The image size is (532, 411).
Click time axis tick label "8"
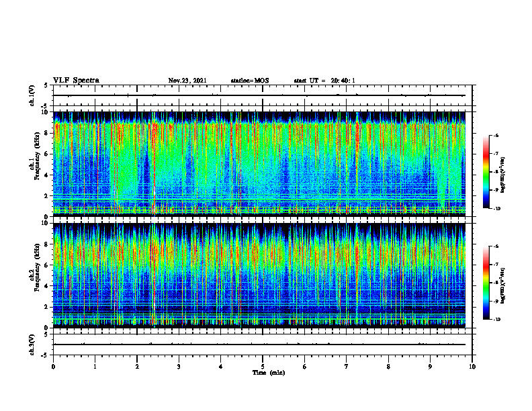[388, 367]
